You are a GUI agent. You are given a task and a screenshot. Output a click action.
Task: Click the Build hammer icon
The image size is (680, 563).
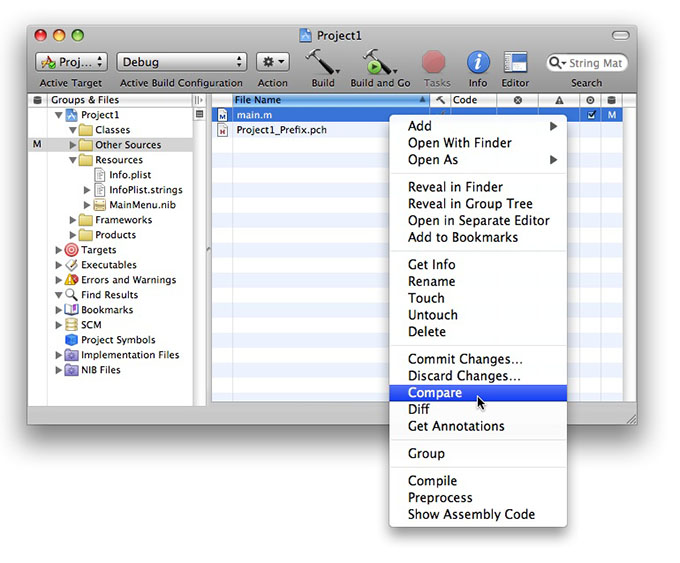click(322, 62)
